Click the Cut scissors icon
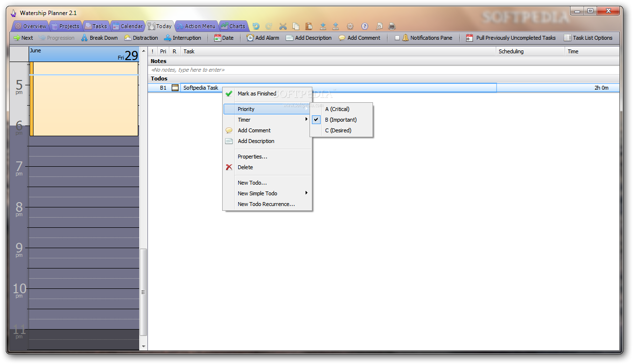This screenshot has width=633, height=364. click(x=283, y=26)
